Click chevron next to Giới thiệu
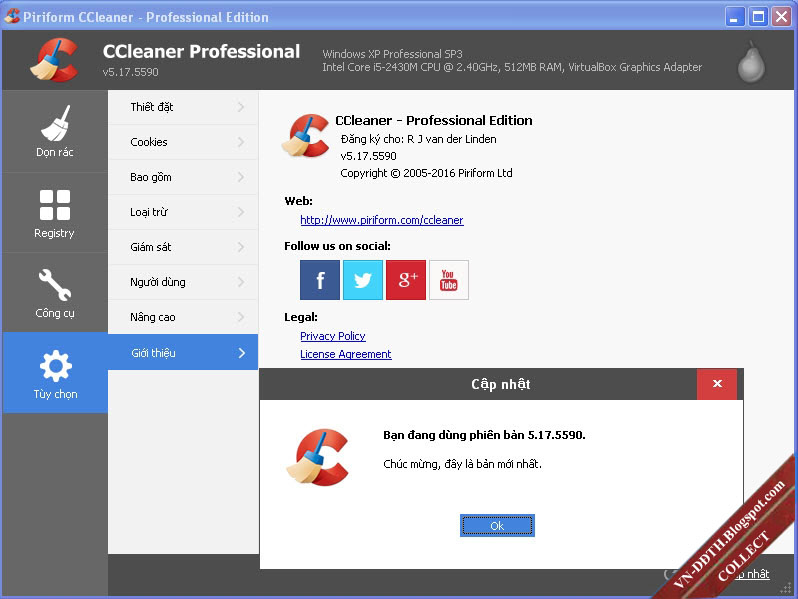This screenshot has width=798, height=599. pos(242,353)
